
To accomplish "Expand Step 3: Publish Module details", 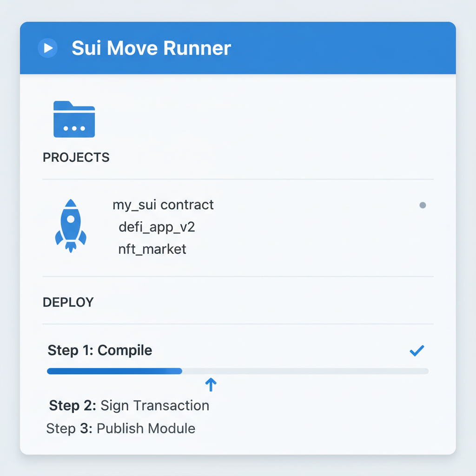I will click(120, 428).
